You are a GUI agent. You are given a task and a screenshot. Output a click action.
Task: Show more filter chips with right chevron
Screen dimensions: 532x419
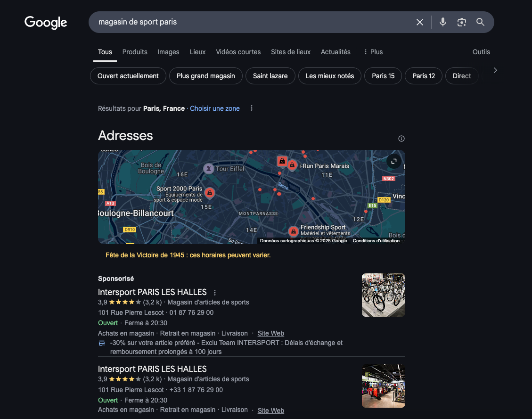pyautogui.click(x=495, y=70)
